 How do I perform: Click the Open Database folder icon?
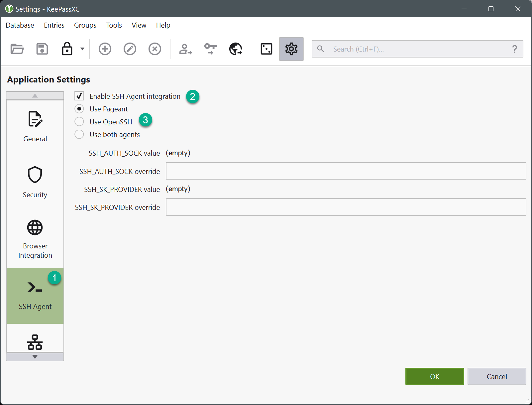coord(17,49)
